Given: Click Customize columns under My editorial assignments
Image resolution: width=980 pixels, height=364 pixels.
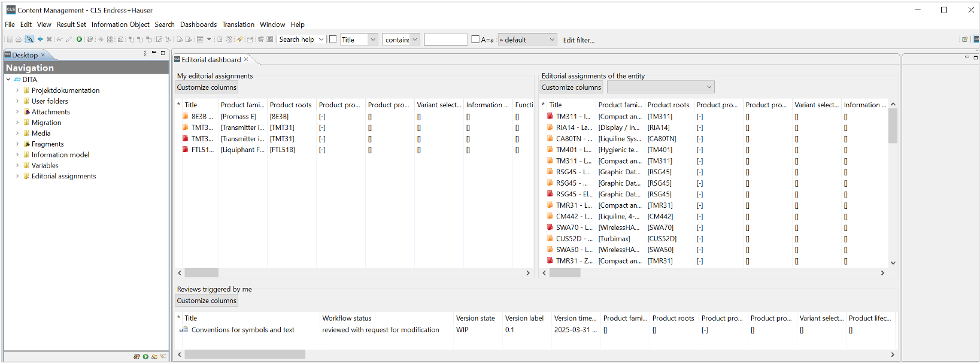Looking at the screenshot, I should click(207, 87).
